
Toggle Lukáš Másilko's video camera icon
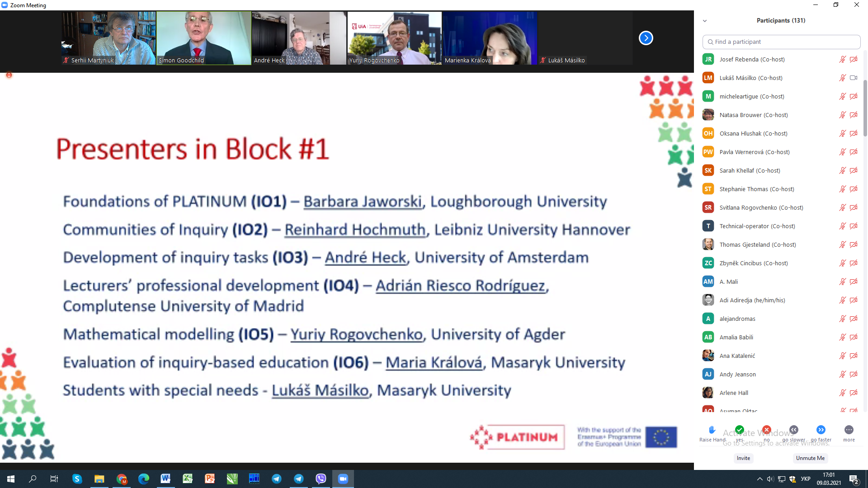coord(853,78)
